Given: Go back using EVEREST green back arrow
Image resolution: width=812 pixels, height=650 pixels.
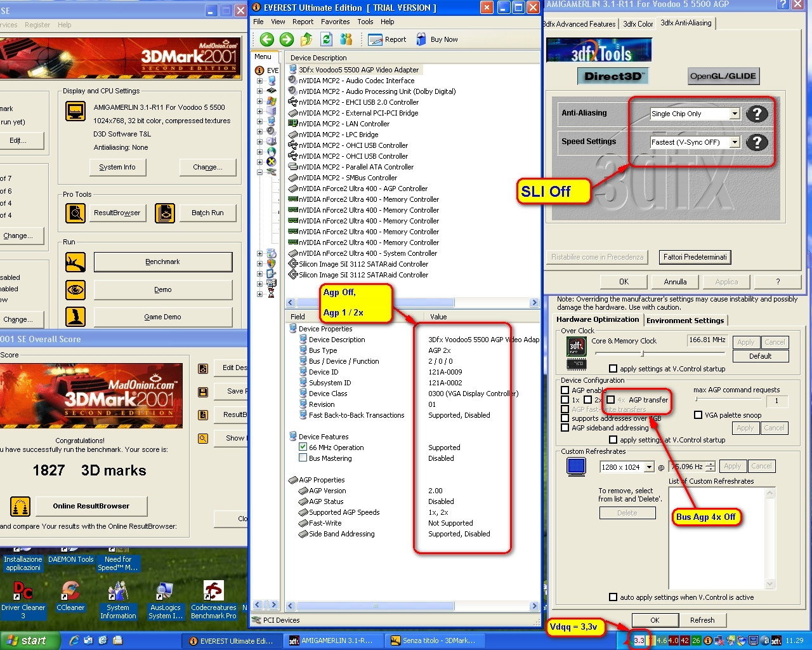Looking at the screenshot, I should [x=266, y=39].
